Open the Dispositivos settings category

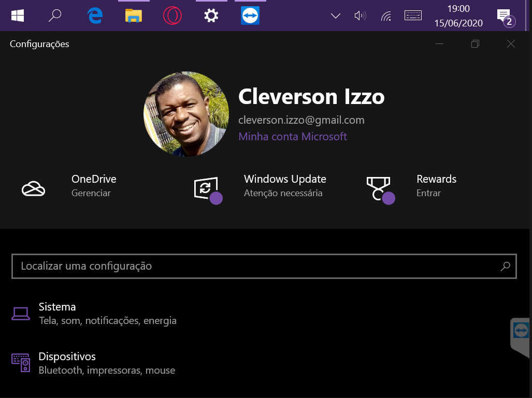click(x=67, y=357)
